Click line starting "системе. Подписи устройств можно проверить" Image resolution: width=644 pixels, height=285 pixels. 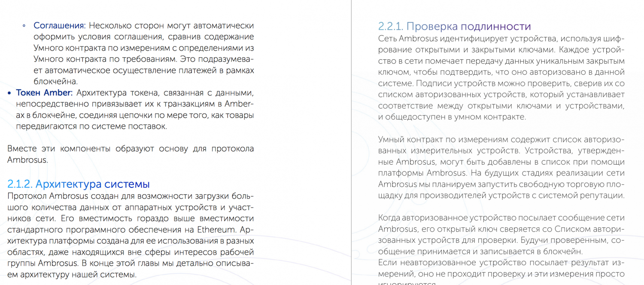pos(501,83)
